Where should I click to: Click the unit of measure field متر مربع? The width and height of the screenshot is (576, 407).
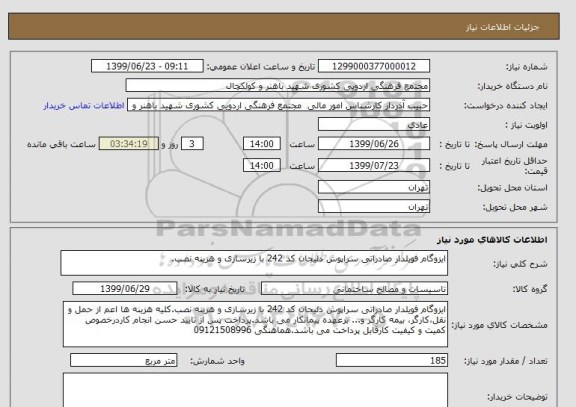(x=123, y=360)
